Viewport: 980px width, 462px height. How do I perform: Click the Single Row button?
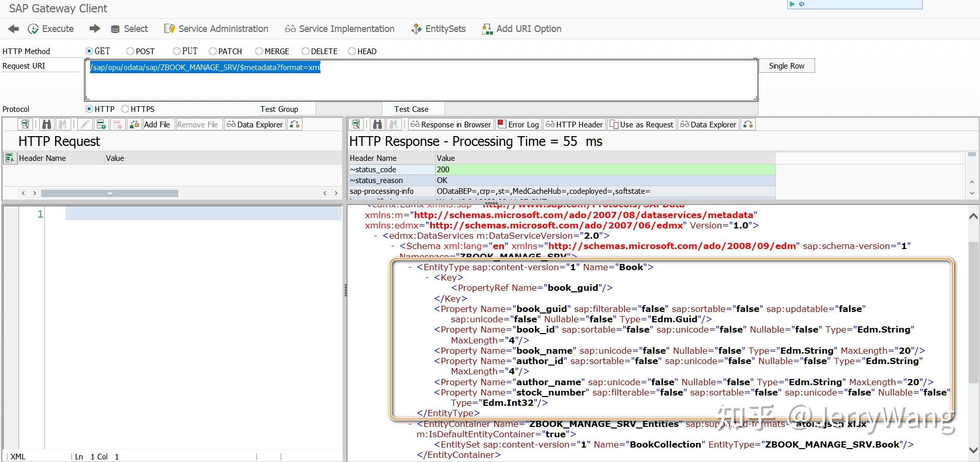pyautogui.click(x=786, y=66)
